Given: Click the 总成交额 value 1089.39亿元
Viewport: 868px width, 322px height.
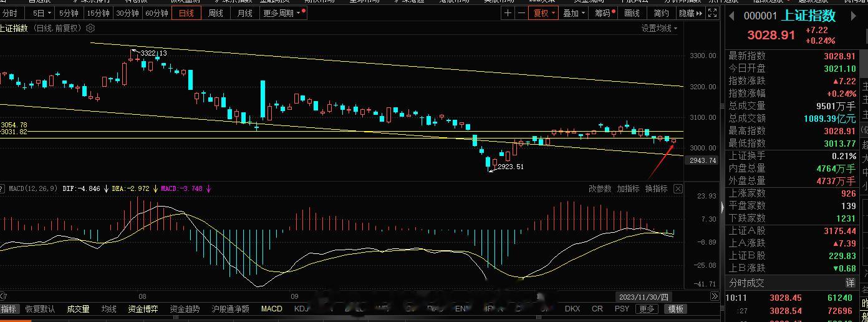Looking at the screenshot, I should (829, 118).
